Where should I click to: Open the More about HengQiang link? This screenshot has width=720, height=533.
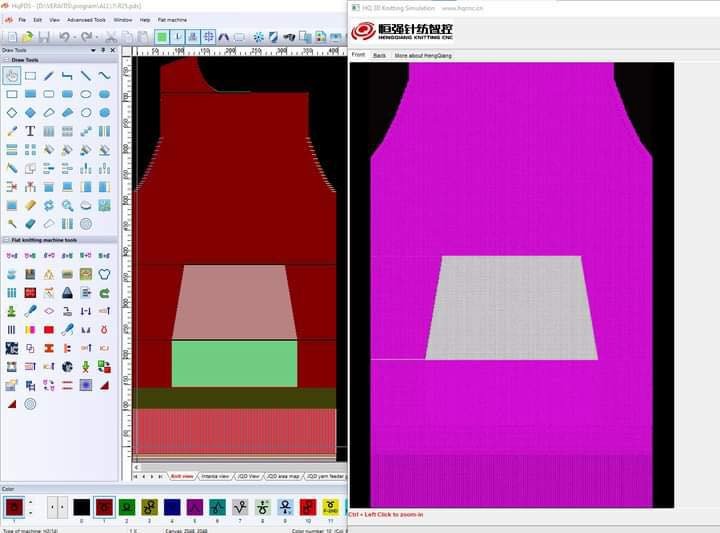coord(422,56)
